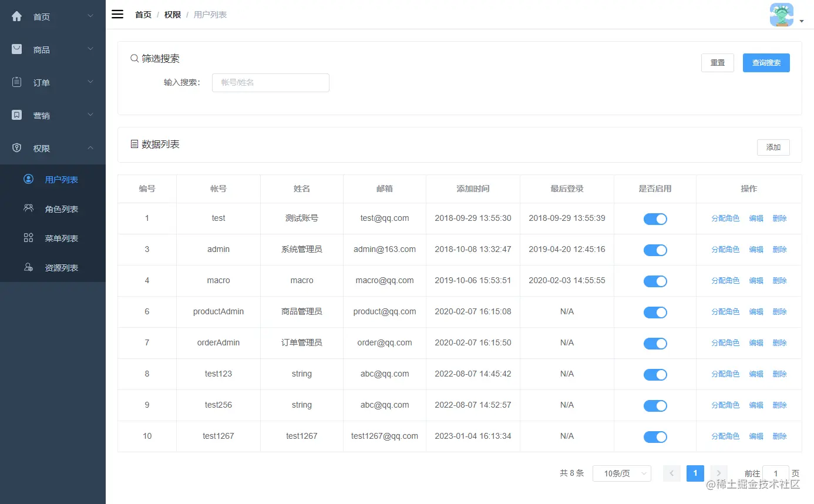Click the 查询搜索 button
This screenshot has width=814, height=504.
766,63
